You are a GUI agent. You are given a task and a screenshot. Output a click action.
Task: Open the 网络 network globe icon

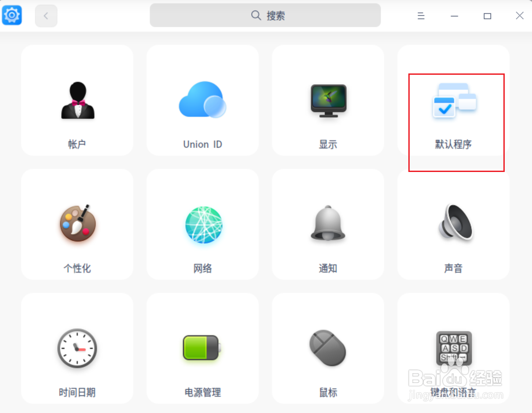point(203,225)
